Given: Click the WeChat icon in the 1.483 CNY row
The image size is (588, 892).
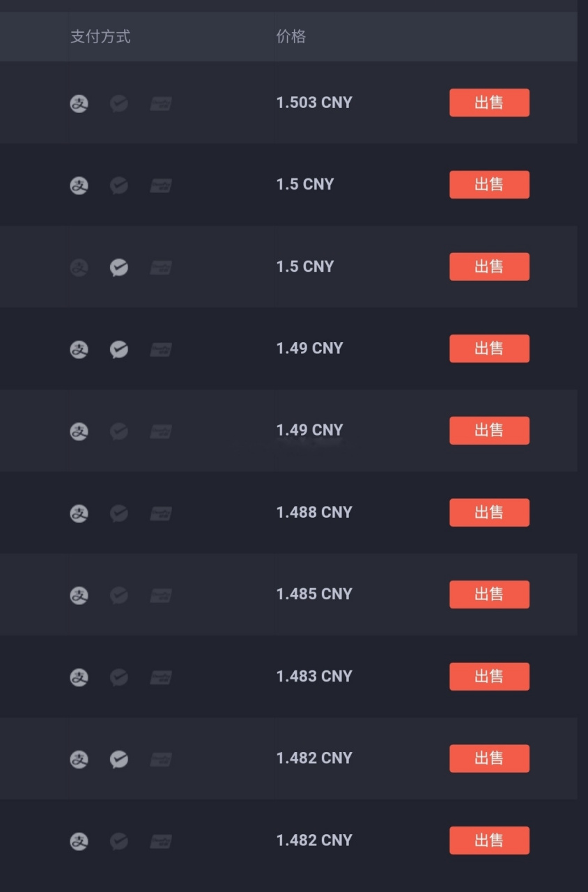Looking at the screenshot, I should click(119, 677).
